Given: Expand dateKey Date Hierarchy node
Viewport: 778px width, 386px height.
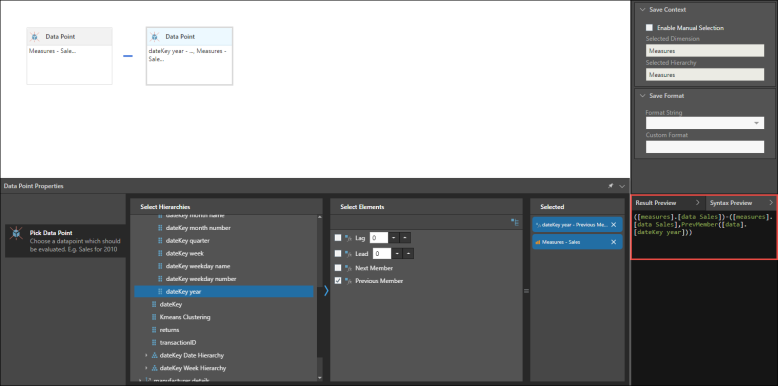Looking at the screenshot, I should pyautogui.click(x=146, y=355).
